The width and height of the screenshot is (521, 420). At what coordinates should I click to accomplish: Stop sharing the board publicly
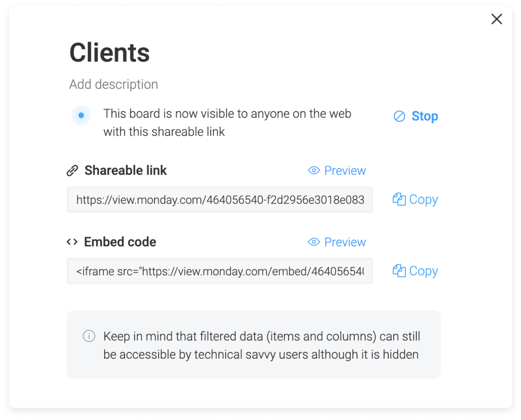416,116
